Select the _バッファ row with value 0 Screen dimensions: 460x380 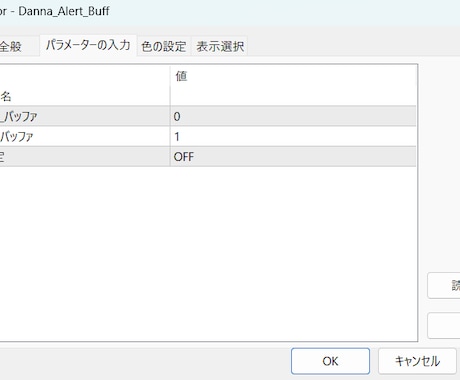click(208, 116)
